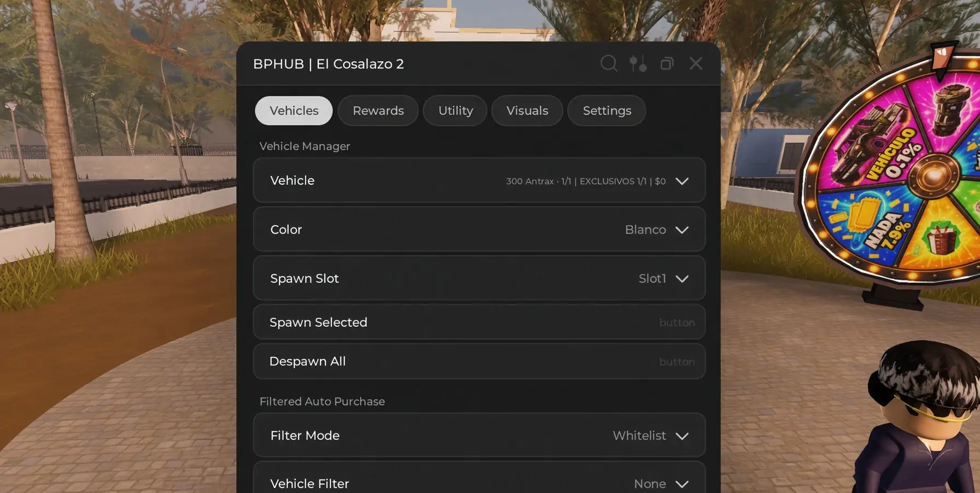
Task: Expand the Vehicle dropdown showing 300 Antrax
Action: (479, 180)
